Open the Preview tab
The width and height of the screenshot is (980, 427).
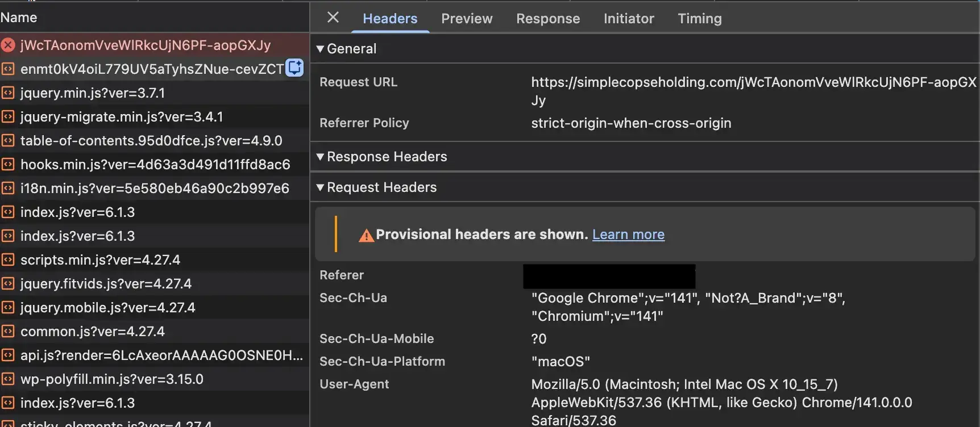click(467, 19)
